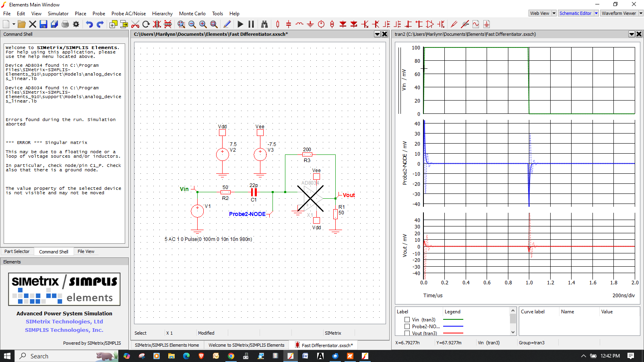Open the schematic panel dropdown arrow

click(378, 34)
